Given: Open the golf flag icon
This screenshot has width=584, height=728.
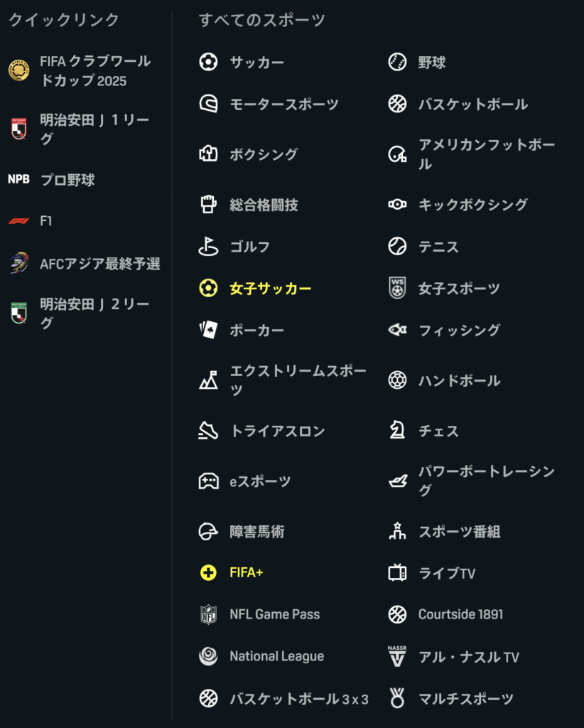Looking at the screenshot, I should 208,247.
